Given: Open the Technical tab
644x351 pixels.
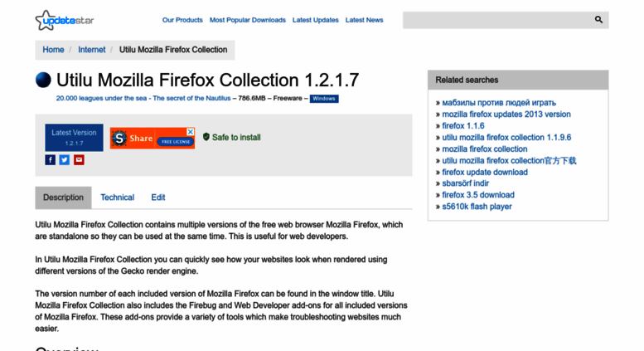Looking at the screenshot, I should tap(118, 197).
